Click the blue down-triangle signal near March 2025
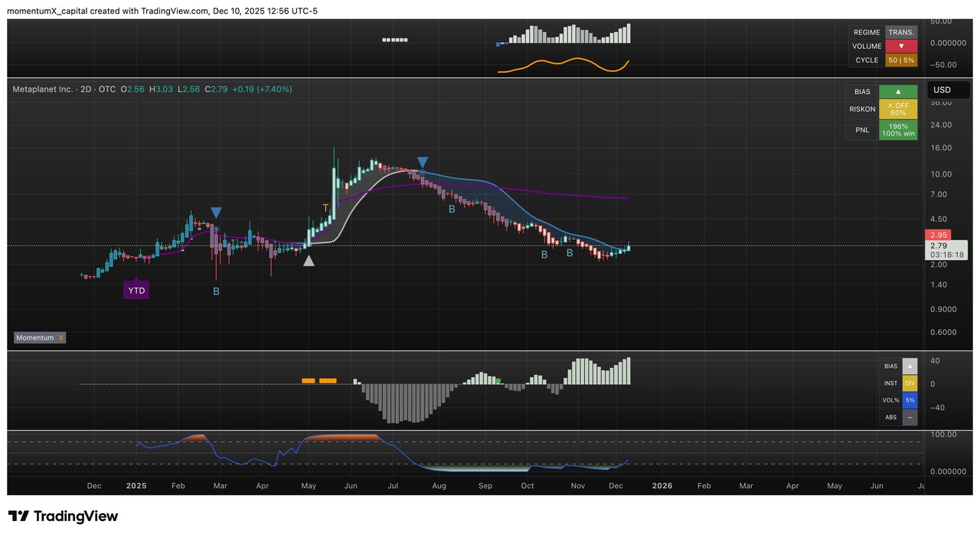980x537 pixels. [x=217, y=213]
